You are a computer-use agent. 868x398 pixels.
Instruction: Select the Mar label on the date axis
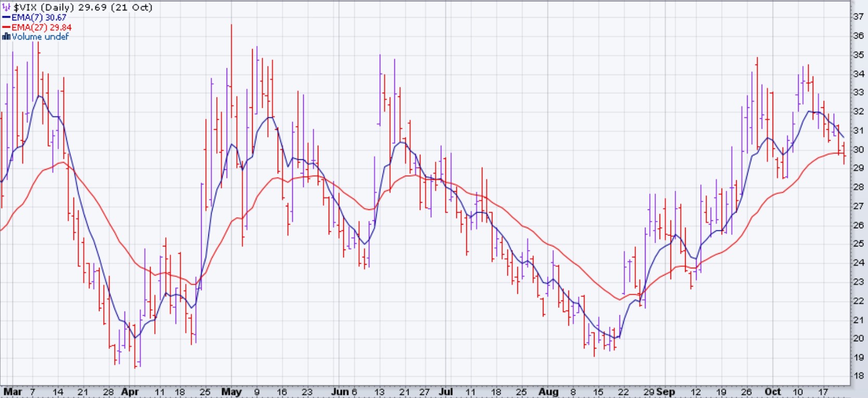(13, 392)
